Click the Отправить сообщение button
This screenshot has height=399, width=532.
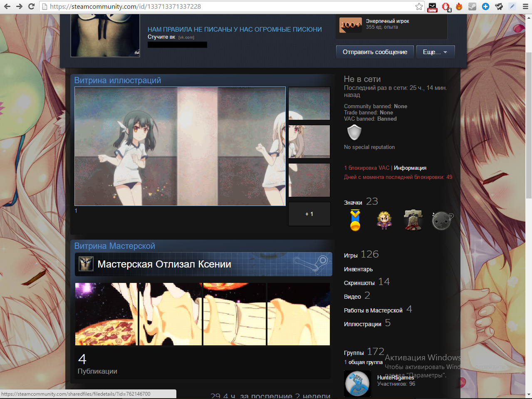pyautogui.click(x=375, y=52)
